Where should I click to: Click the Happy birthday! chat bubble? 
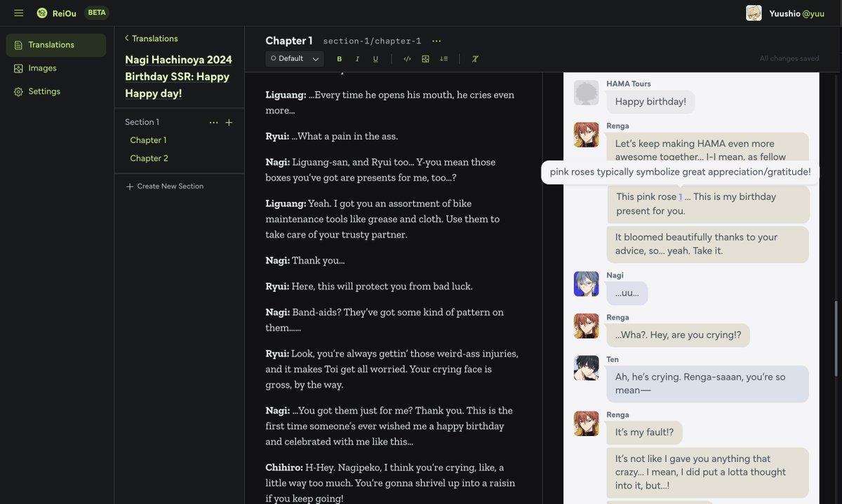650,102
